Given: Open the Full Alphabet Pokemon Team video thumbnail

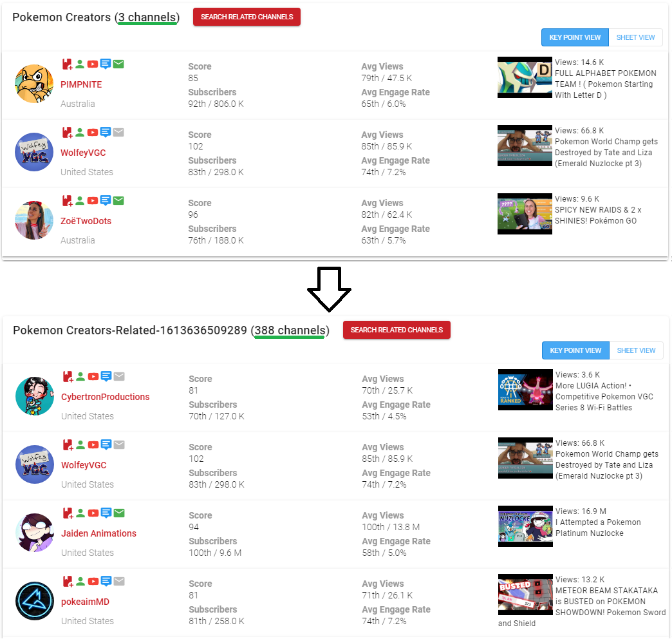Looking at the screenshot, I should coord(525,77).
